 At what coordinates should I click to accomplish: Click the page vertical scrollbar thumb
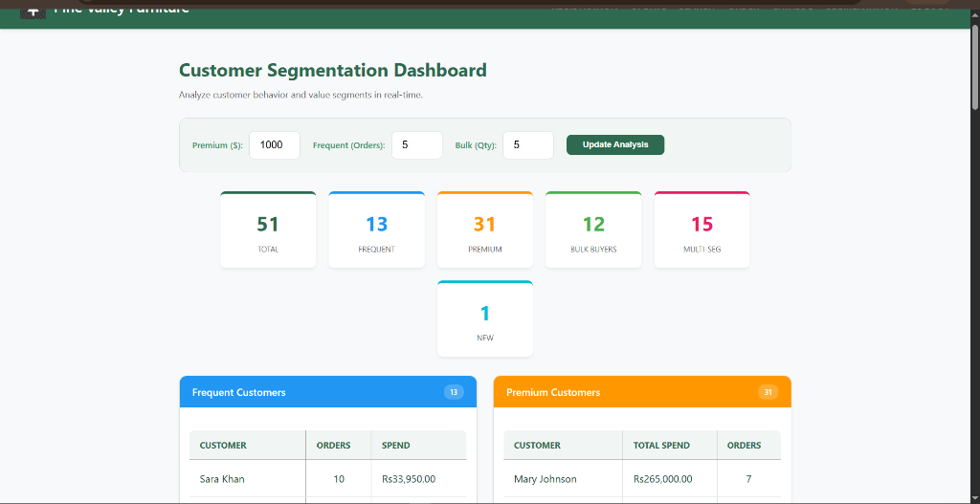(x=975, y=68)
